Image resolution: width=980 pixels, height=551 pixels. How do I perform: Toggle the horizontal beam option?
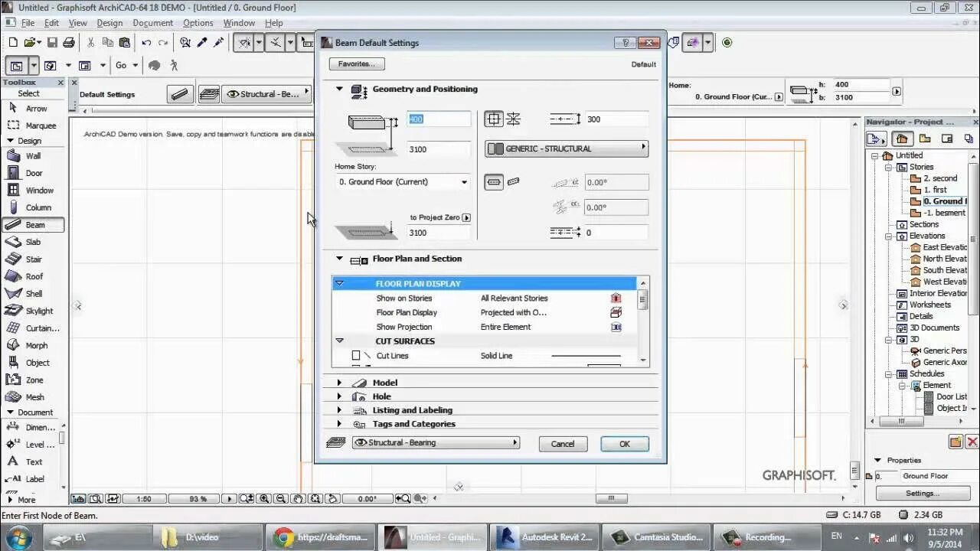[494, 182]
